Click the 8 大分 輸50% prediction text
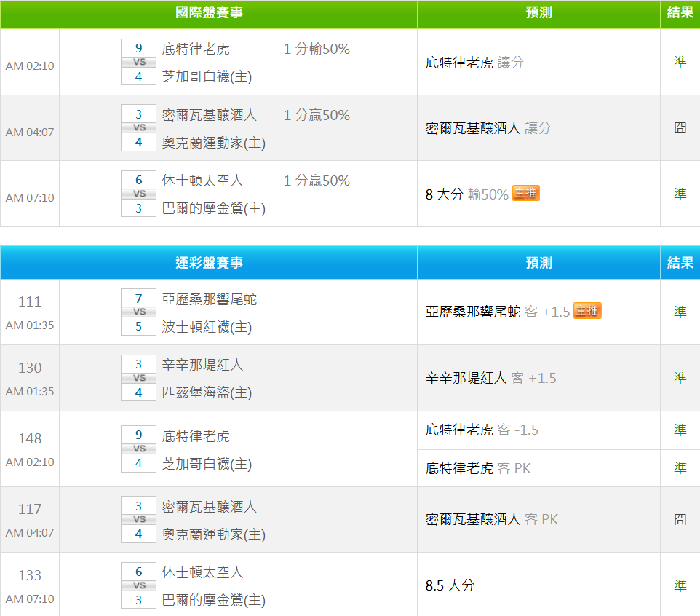This screenshot has width=700, height=616. pyautogui.click(x=466, y=194)
